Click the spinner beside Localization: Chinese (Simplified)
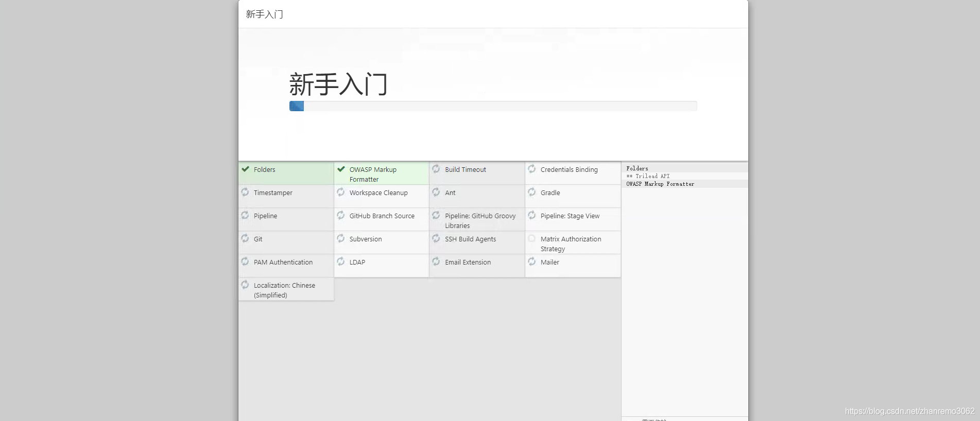This screenshot has height=421, width=980. click(x=245, y=285)
